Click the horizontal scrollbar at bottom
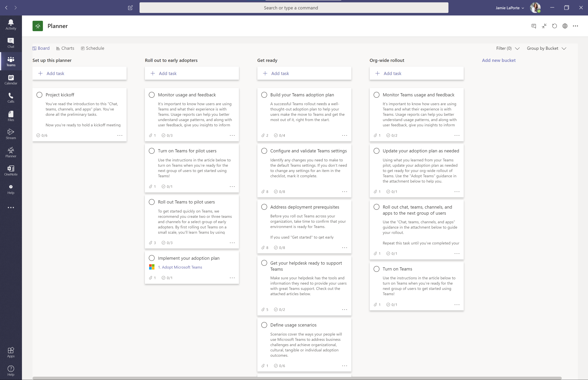588x380 pixels. [x=297, y=378]
